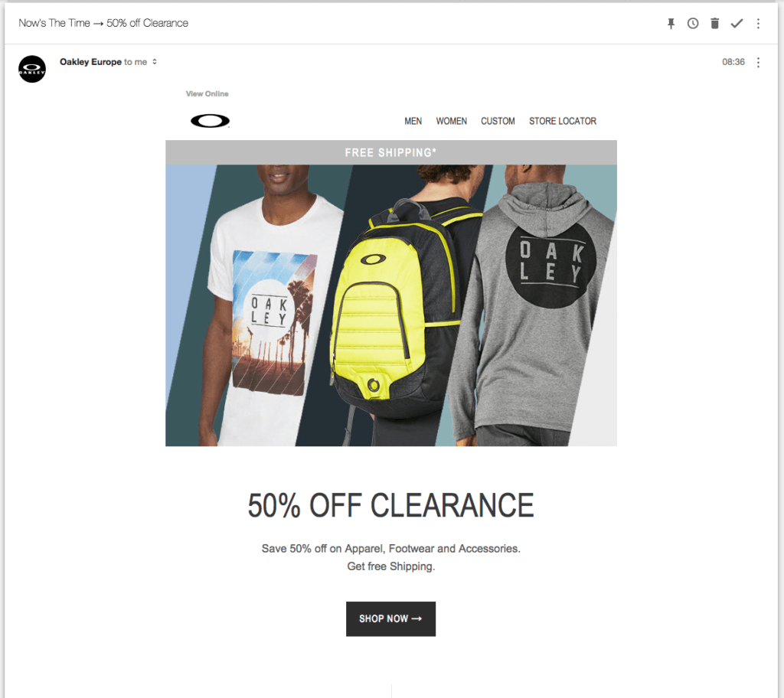Click the View Online link
The width and height of the screenshot is (784, 698).
pos(207,93)
